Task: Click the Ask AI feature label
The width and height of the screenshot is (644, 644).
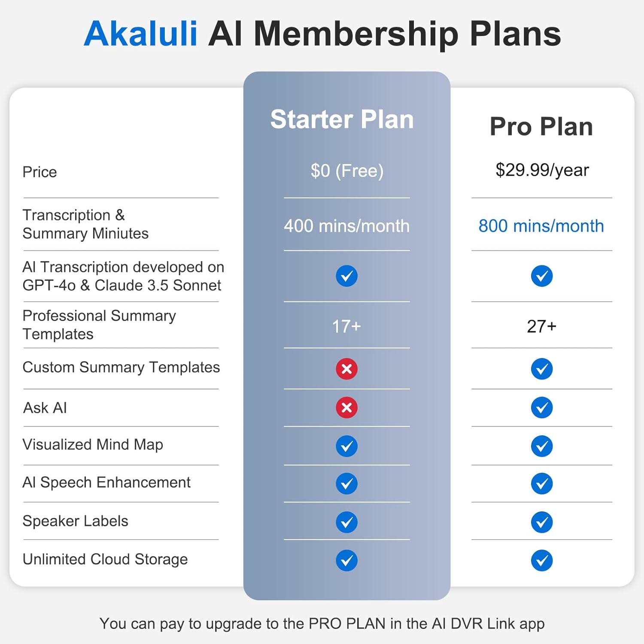Action: point(45,408)
